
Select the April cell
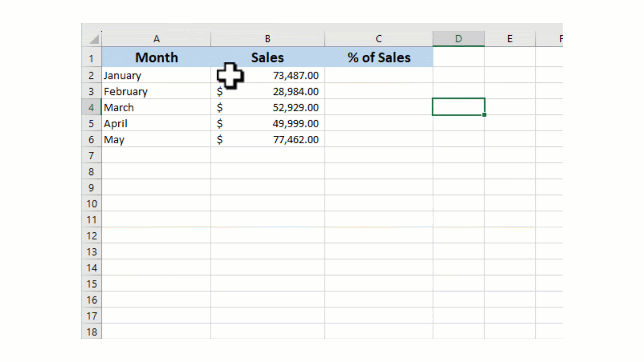pyautogui.click(x=156, y=124)
